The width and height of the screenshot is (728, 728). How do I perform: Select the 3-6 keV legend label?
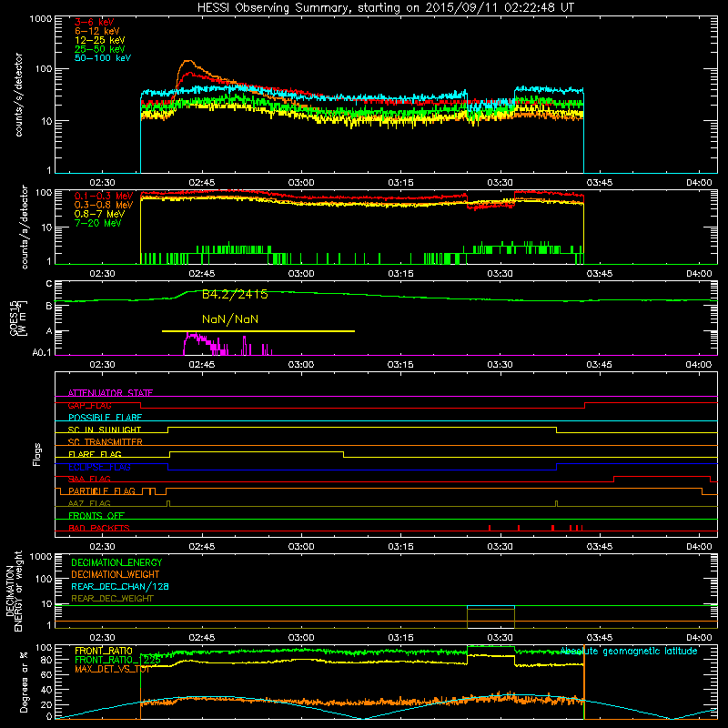pos(95,22)
